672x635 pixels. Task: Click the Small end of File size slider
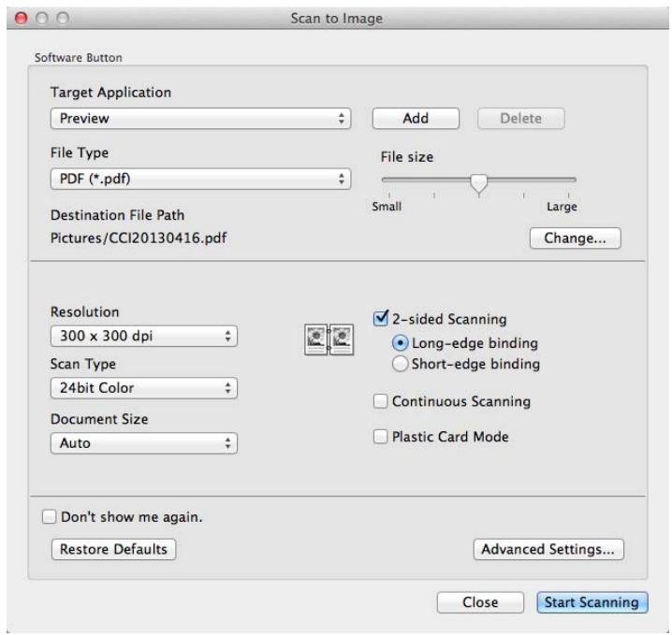click(x=387, y=207)
